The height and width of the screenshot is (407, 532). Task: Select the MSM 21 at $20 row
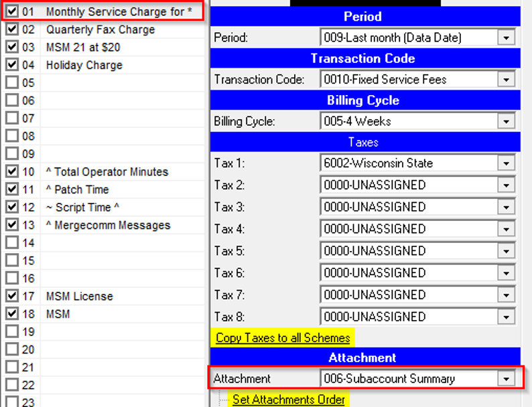coord(83,48)
